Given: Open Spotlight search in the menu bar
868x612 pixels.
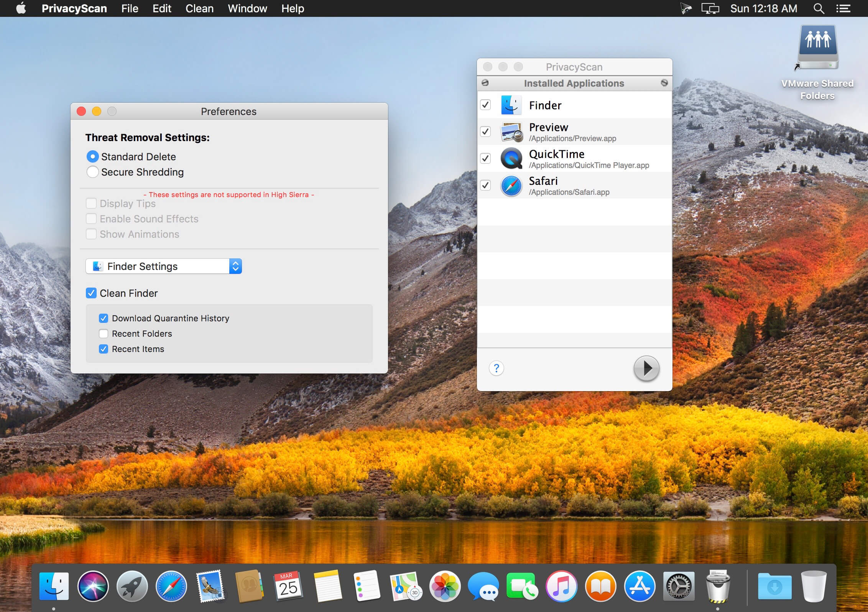Looking at the screenshot, I should (x=819, y=8).
